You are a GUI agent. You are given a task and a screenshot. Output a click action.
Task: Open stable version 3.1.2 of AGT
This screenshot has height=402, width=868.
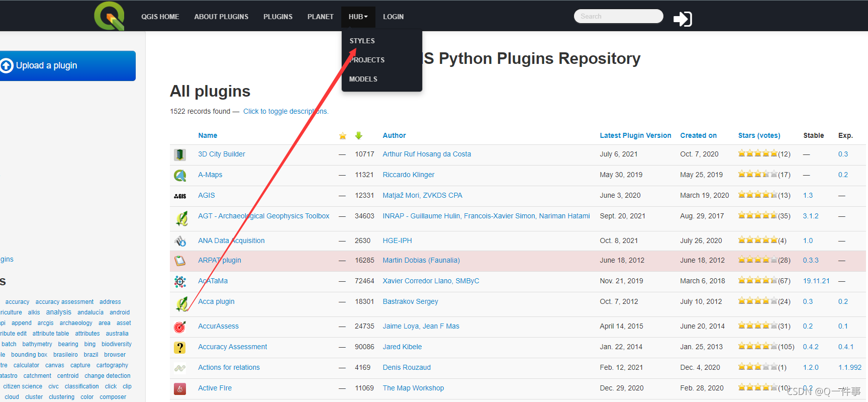[x=811, y=216]
